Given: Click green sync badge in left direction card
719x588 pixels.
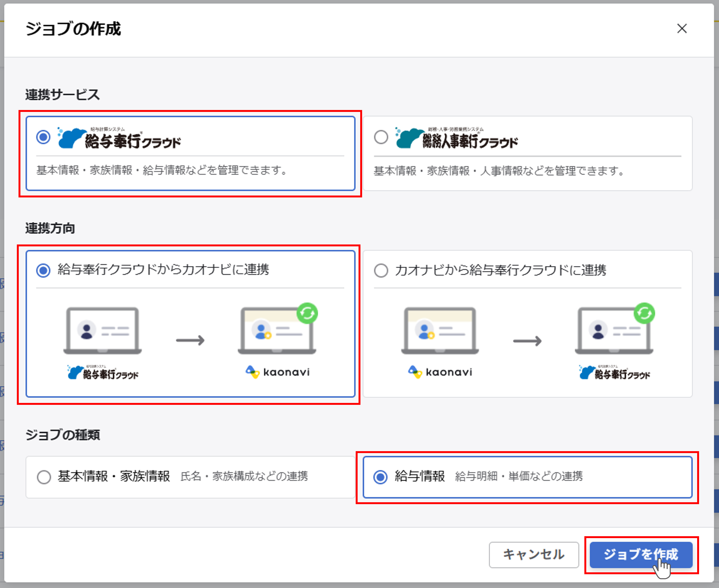Looking at the screenshot, I should tap(307, 313).
